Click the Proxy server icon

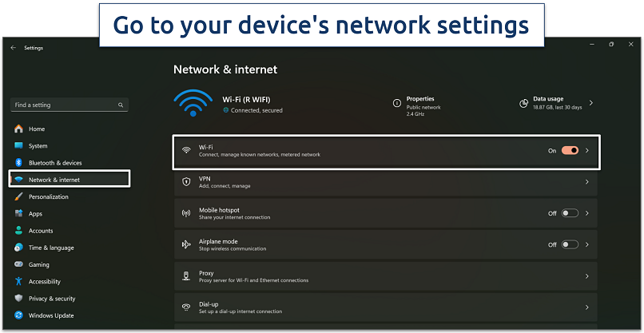pyautogui.click(x=186, y=276)
